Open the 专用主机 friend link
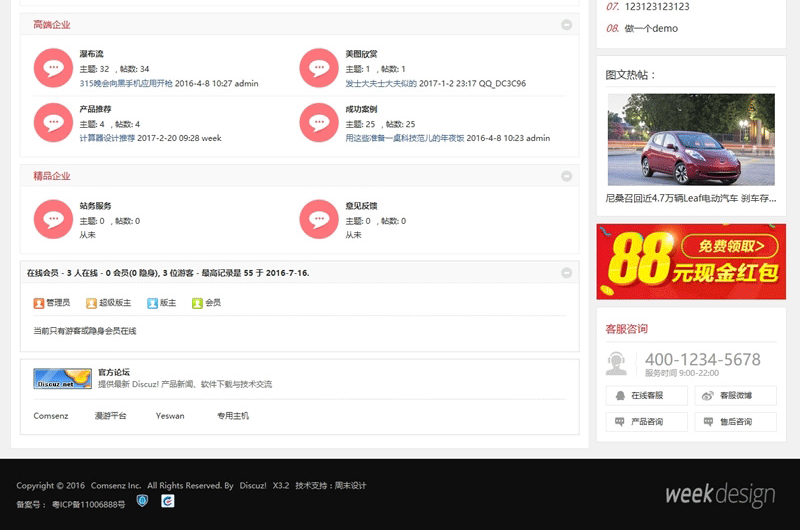This screenshot has height=530, width=800. [x=233, y=416]
